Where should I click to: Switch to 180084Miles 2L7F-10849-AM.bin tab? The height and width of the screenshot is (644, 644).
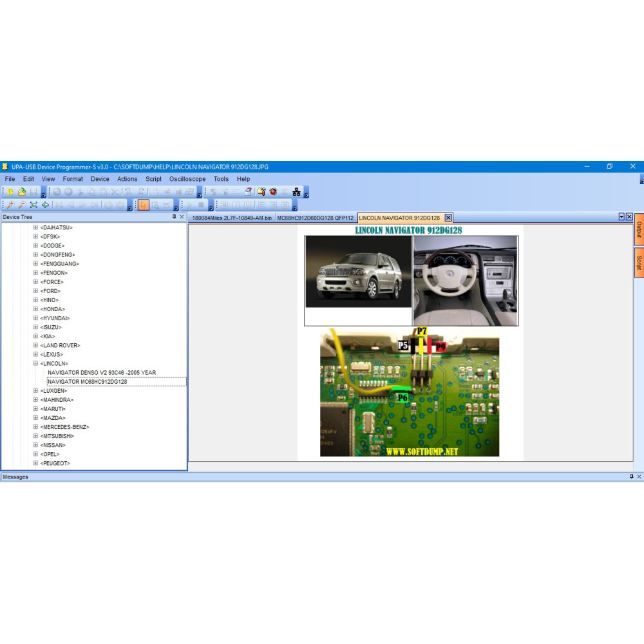(x=232, y=218)
